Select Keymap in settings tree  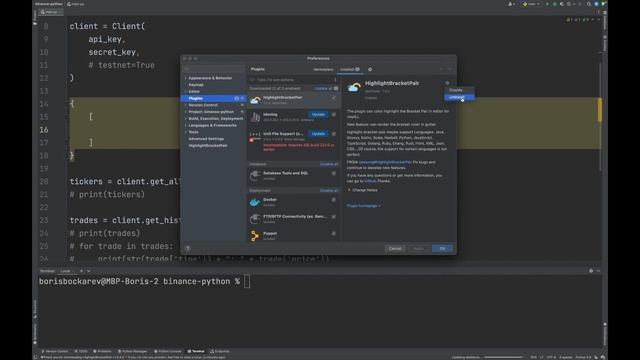(x=196, y=85)
